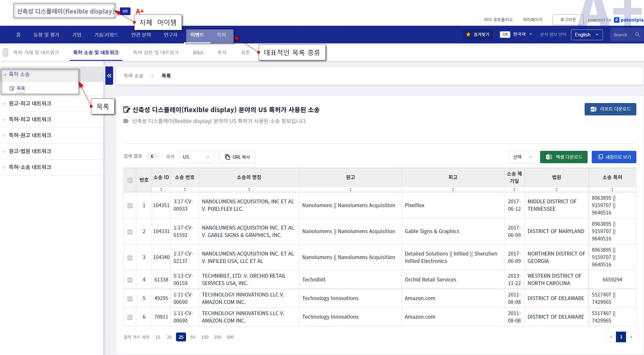Open the English analysis language dropdown
644x355 pixels.
coord(586,35)
